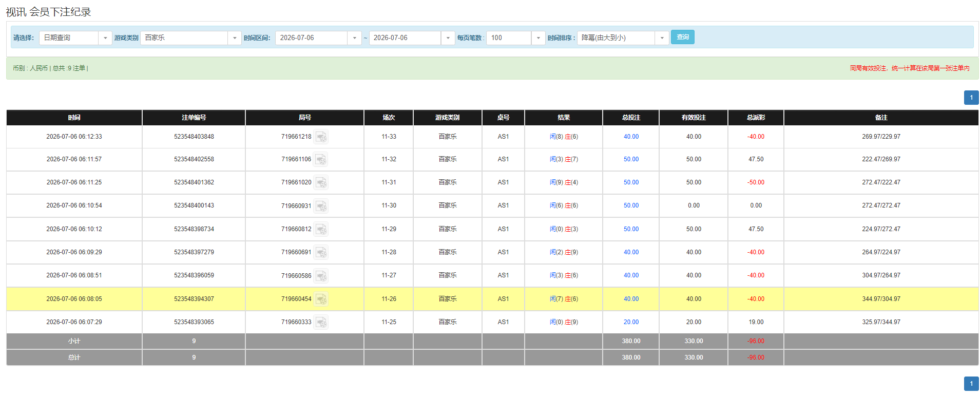Click the start date input field

[x=312, y=38]
